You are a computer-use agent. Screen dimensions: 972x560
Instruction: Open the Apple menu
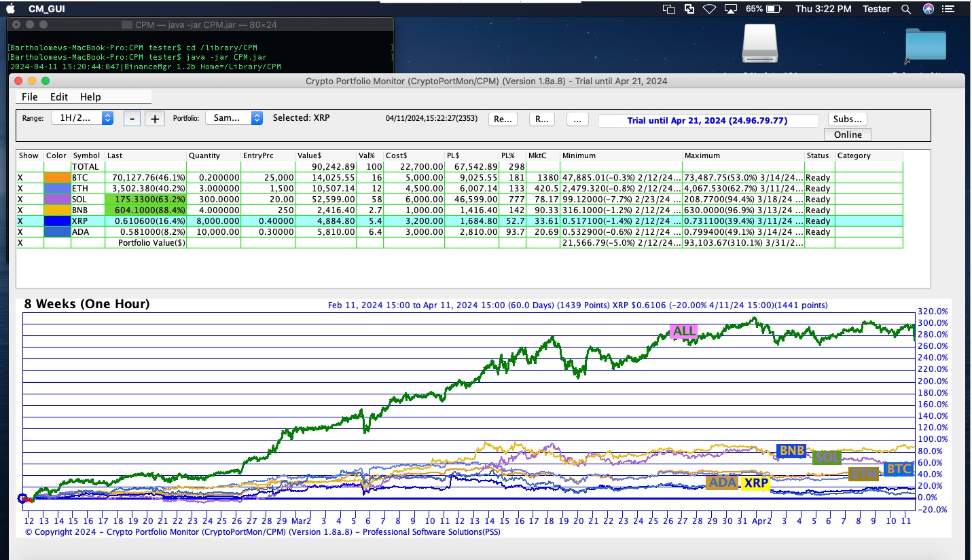pyautogui.click(x=10, y=9)
